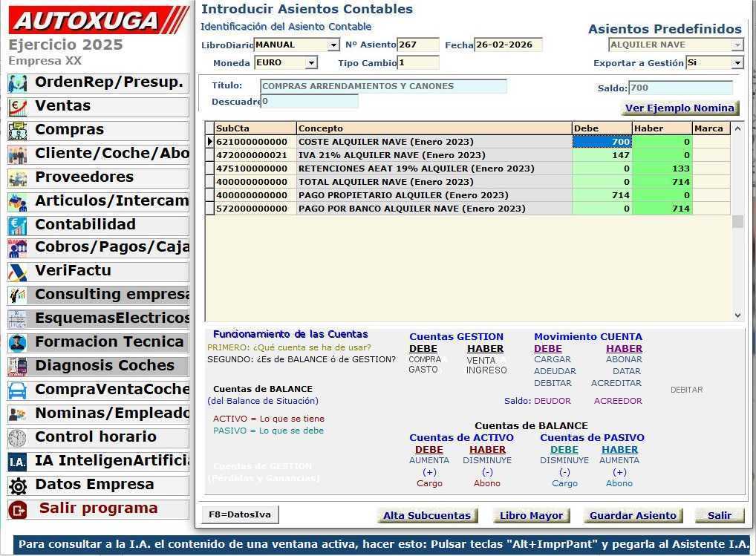Expand the Exportar a Gestión dropdown

click(737, 63)
